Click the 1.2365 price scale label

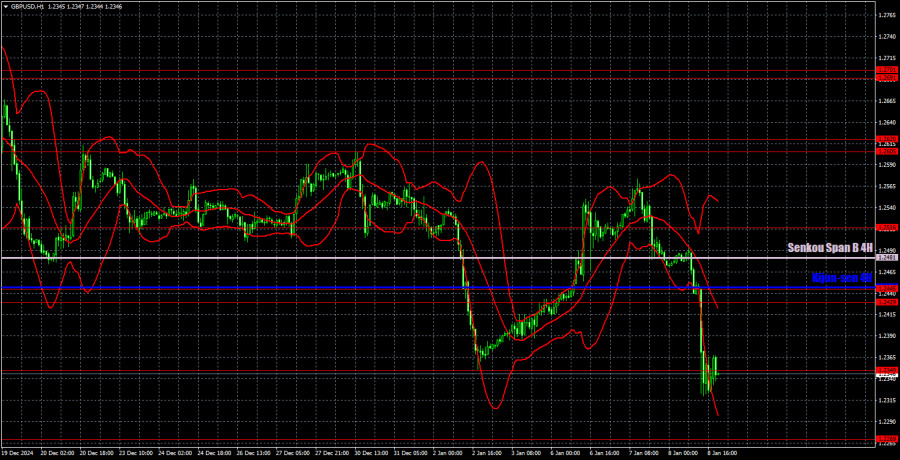pyautogui.click(x=885, y=358)
